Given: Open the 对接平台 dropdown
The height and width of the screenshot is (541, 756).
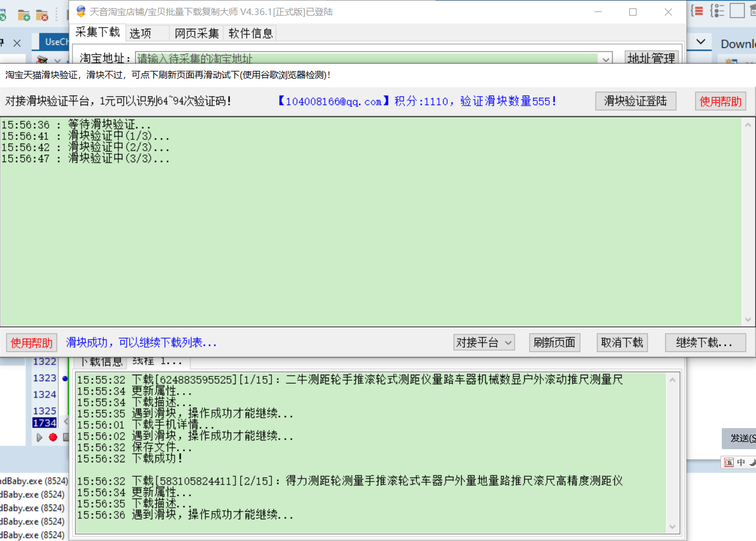Looking at the screenshot, I should click(484, 343).
